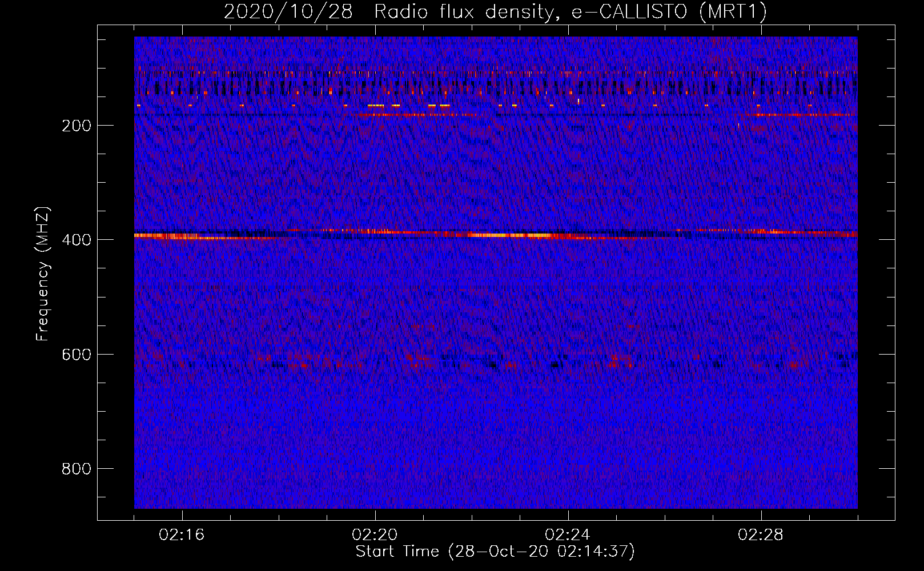The image size is (924, 571).
Task: Select the '02:28' time tick label
Action: coord(761,534)
